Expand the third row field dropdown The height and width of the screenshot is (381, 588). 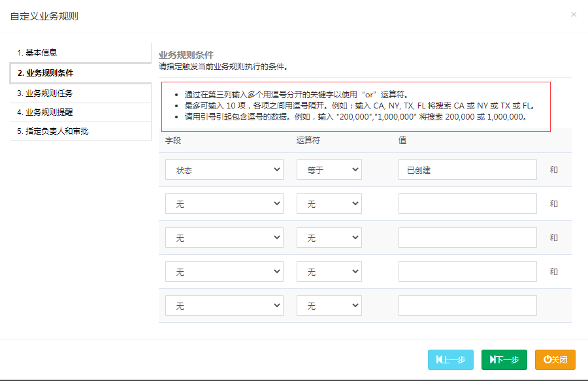pyautogui.click(x=224, y=238)
